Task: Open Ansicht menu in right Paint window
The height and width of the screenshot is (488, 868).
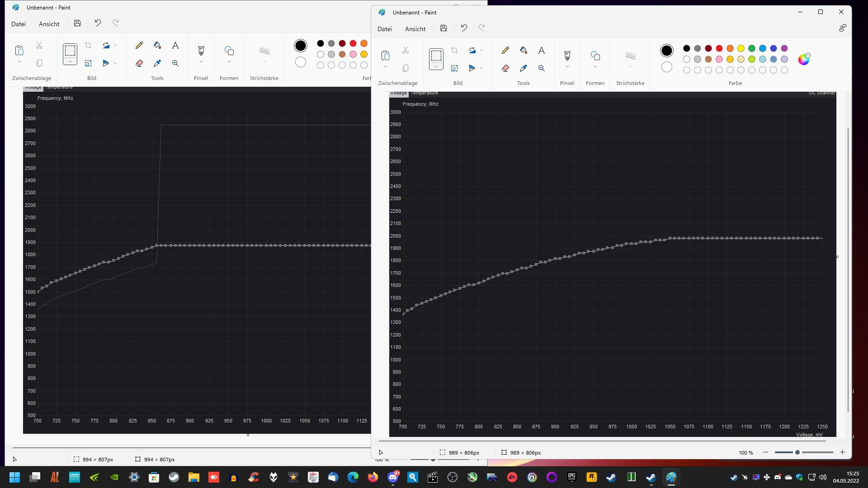Action: (415, 29)
